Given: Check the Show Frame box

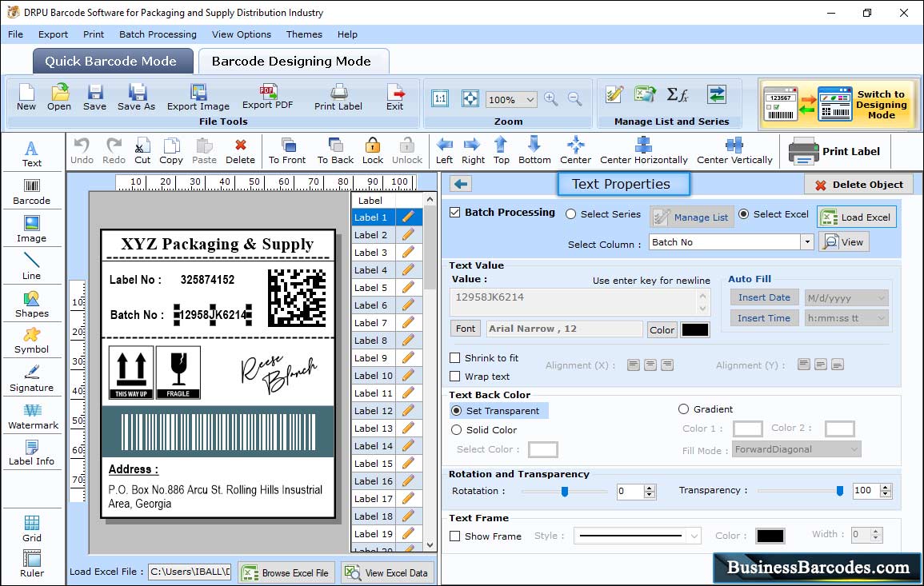Looking at the screenshot, I should coord(455,536).
